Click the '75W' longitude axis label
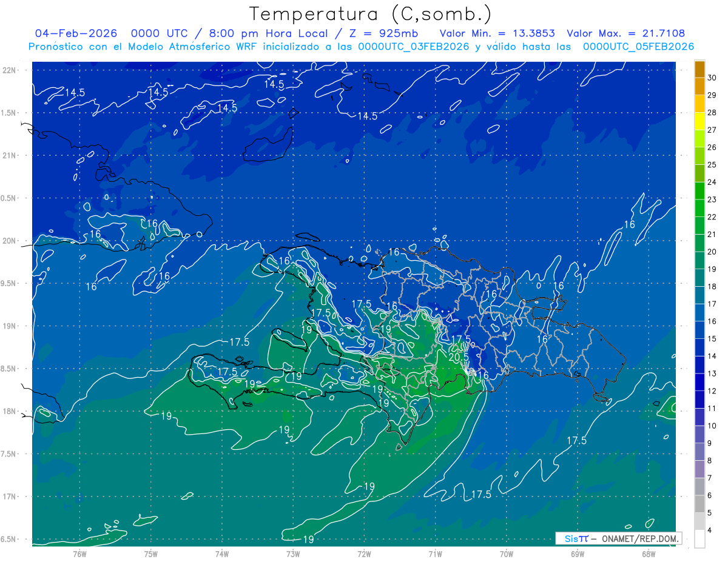Image resolution: width=728 pixels, height=562 pixels. 151,554
